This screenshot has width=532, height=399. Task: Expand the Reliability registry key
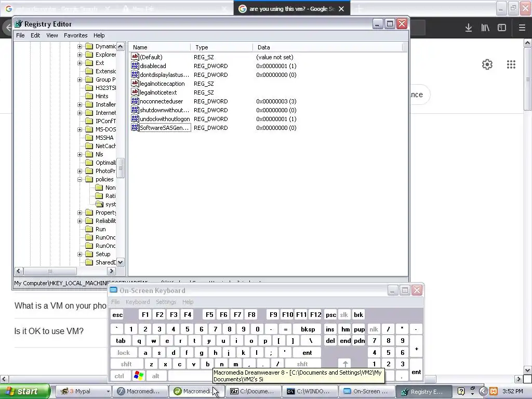(79, 221)
